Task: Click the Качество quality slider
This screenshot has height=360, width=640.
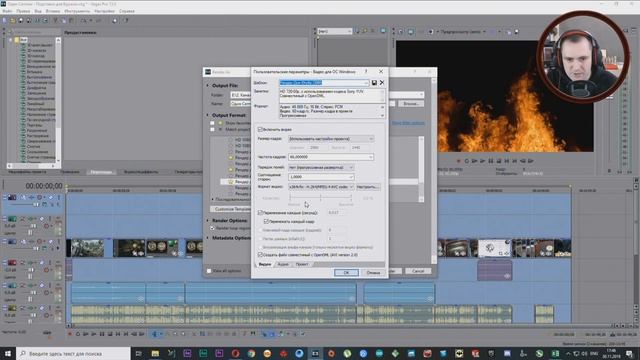Action: coord(321,198)
